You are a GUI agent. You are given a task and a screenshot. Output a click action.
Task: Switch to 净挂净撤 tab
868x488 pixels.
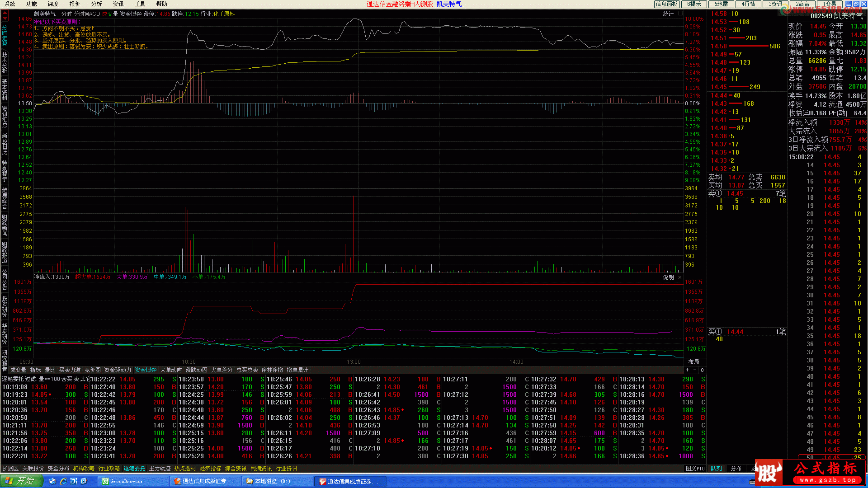tap(272, 370)
